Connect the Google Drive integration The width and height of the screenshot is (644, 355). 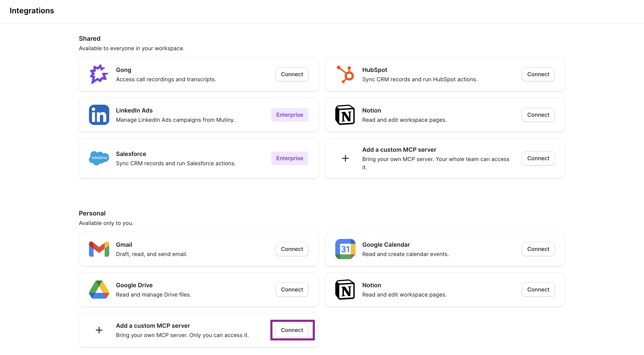click(292, 289)
